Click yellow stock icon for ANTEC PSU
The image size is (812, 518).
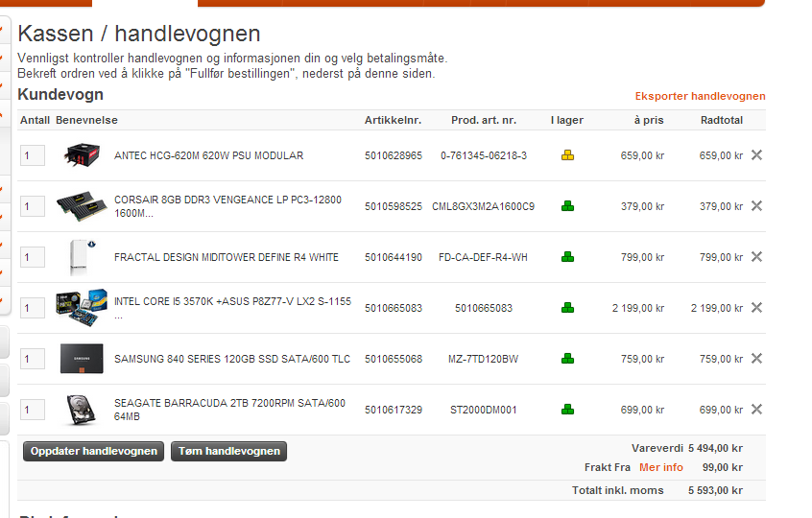(x=567, y=154)
